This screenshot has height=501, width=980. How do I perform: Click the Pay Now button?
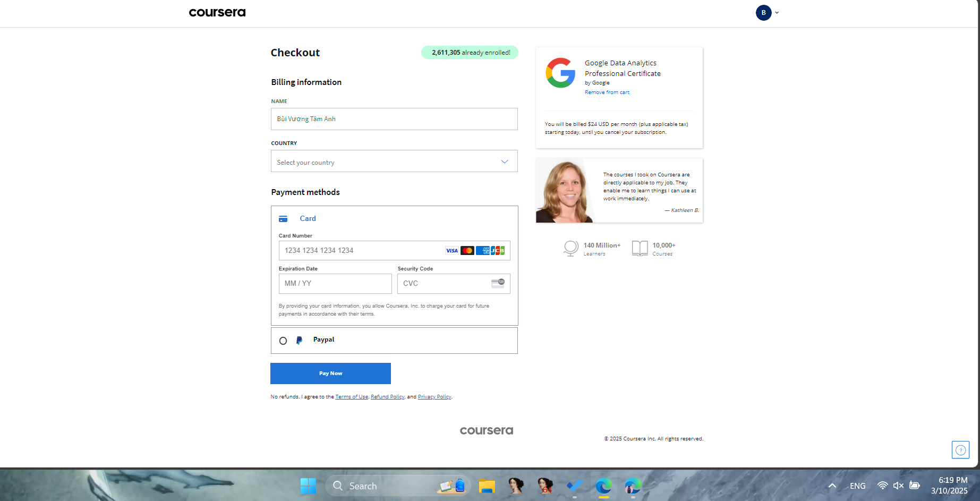pos(330,373)
